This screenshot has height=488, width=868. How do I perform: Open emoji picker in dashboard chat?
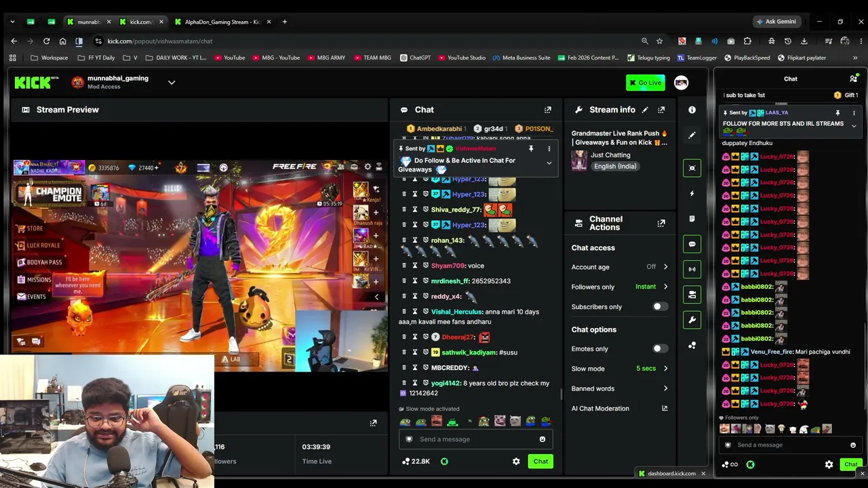542,439
